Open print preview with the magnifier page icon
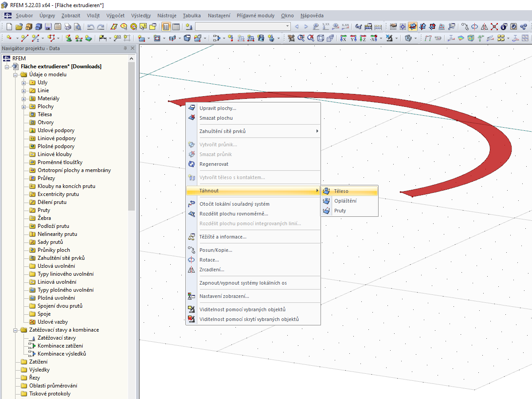Viewport: 532px width, 399px height. (x=77, y=27)
